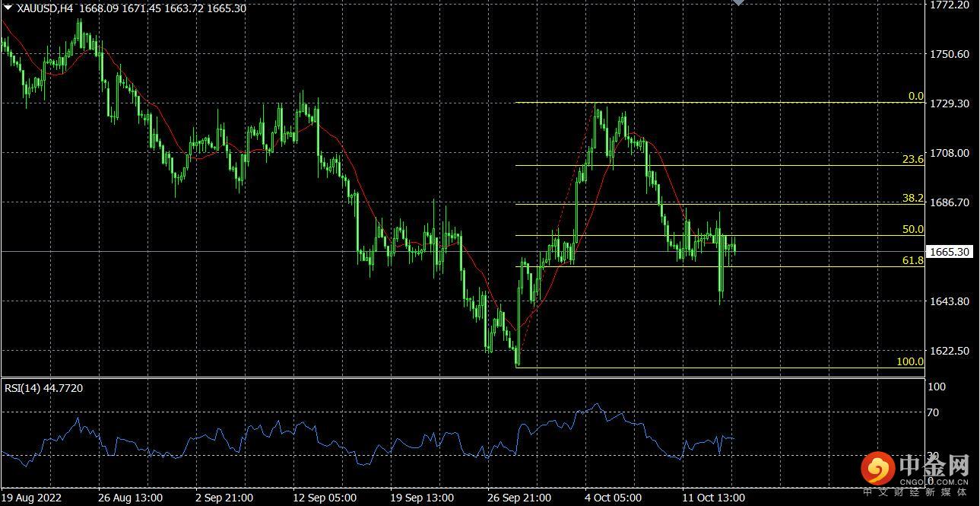Click the 4 Oct 05:00 time label
Viewport: 980px width, 506px height.
(614, 498)
